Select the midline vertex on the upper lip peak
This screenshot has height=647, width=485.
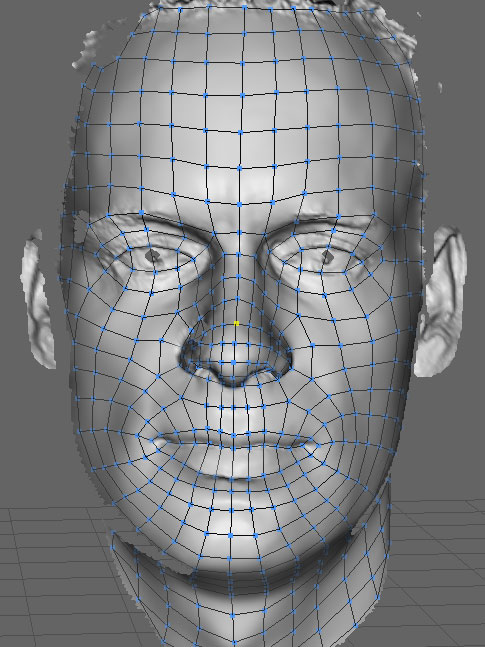[233, 435]
